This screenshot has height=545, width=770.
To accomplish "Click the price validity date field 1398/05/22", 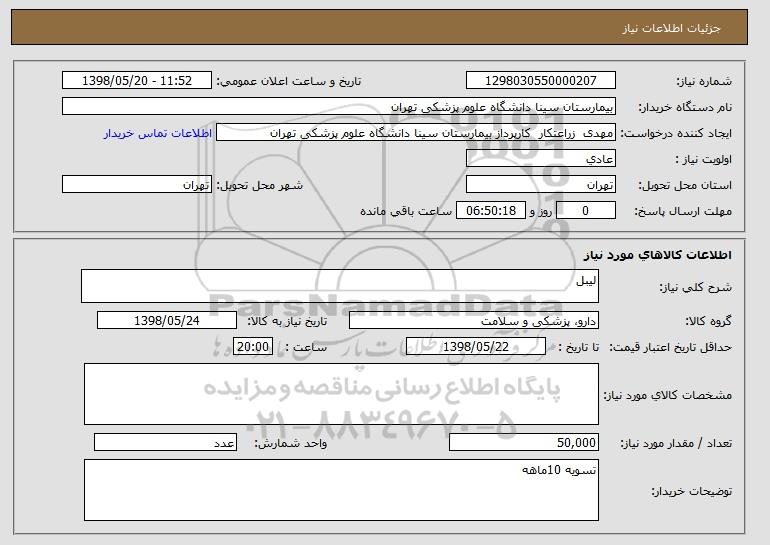I will point(476,347).
